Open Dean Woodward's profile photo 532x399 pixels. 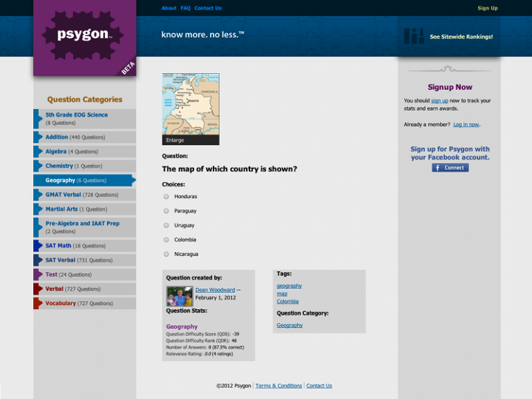pos(180,296)
